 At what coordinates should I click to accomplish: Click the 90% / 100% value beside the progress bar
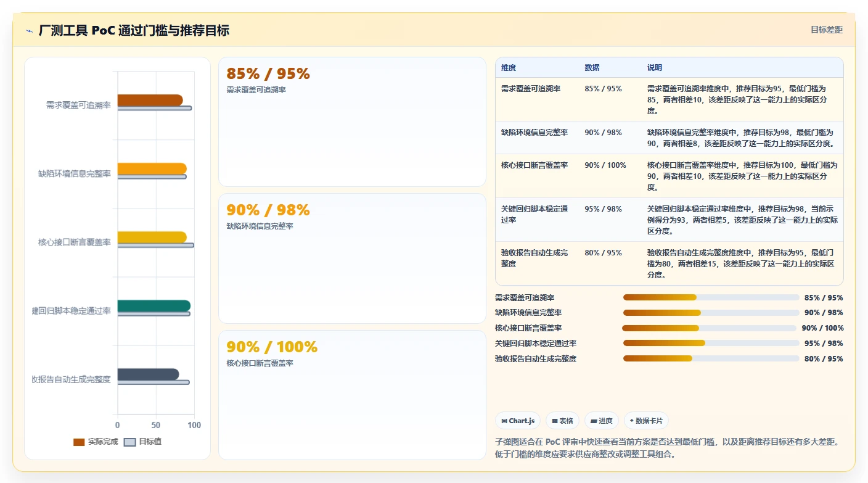(x=822, y=328)
